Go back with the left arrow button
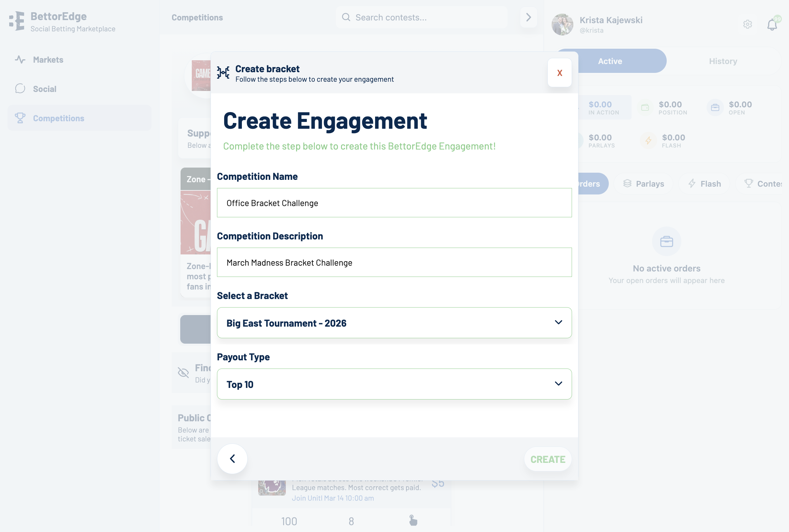 tap(232, 459)
